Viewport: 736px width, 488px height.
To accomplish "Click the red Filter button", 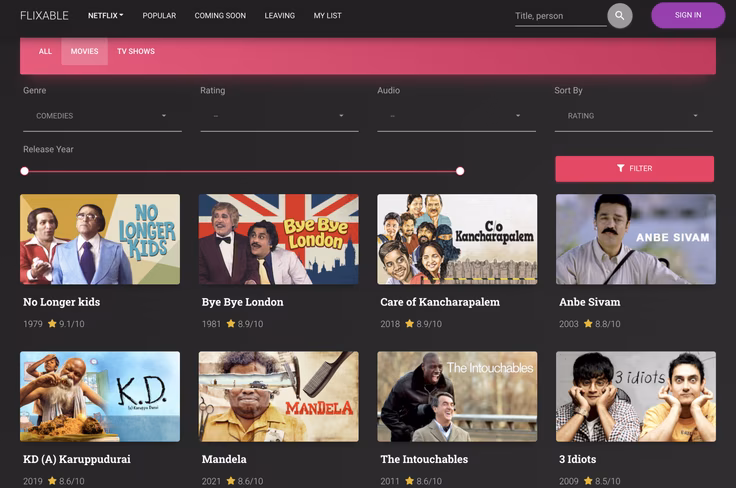I will tap(635, 168).
